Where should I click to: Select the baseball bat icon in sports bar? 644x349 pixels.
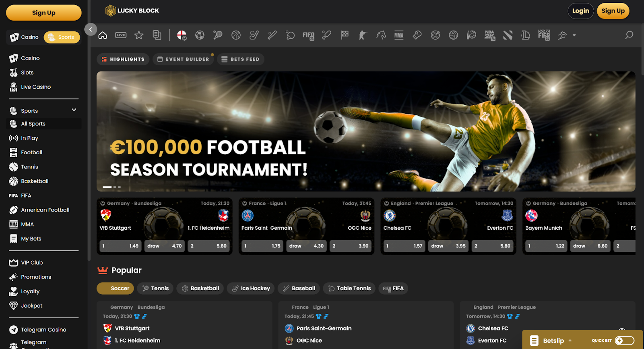(272, 35)
